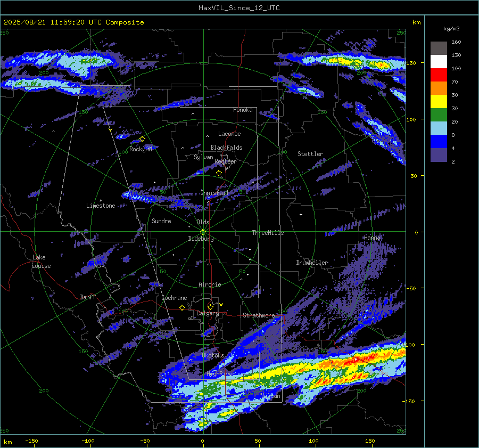The height and width of the screenshot is (448, 479).
Task: Click the Lake Louise label
Action: click(41, 262)
